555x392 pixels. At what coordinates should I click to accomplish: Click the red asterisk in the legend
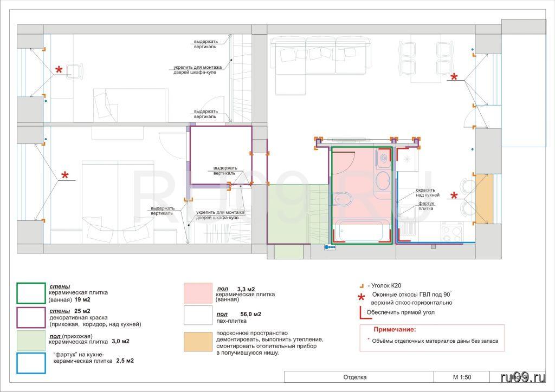point(362,298)
